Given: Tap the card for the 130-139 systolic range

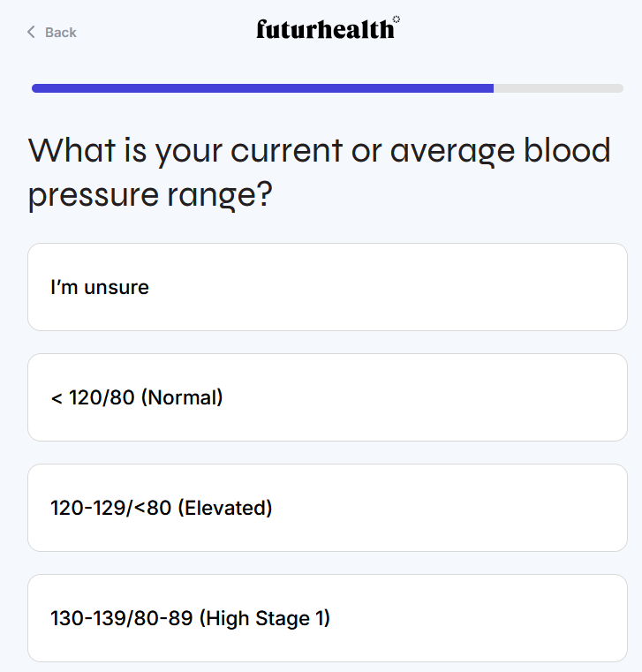Looking at the screenshot, I should tap(328, 617).
